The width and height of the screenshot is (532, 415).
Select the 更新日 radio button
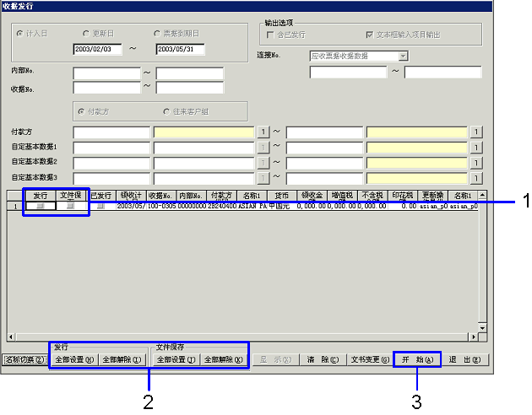[86, 34]
